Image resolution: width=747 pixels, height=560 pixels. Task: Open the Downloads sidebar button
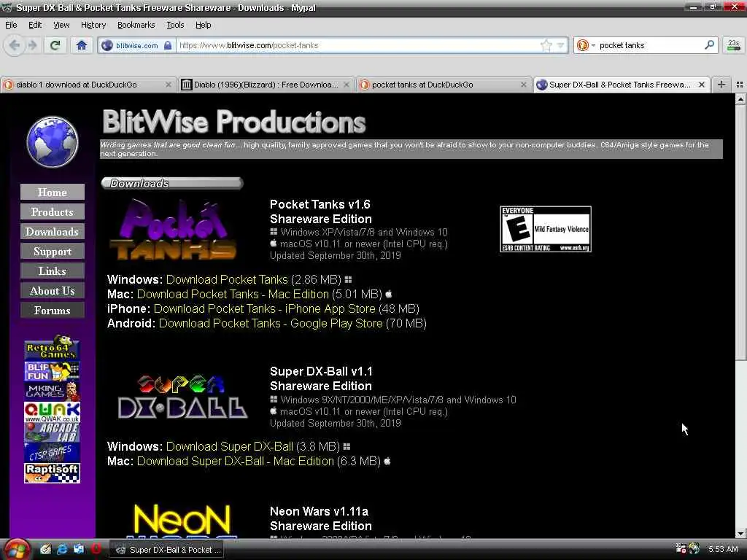[53, 231]
